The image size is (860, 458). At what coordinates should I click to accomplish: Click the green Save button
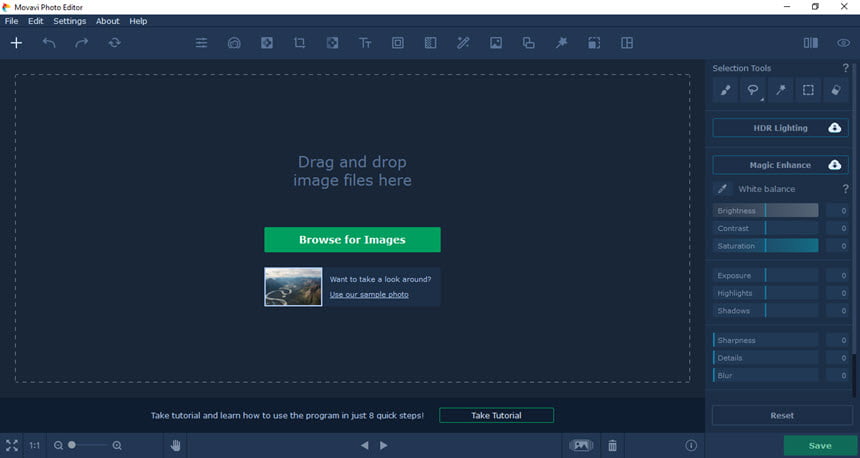(x=820, y=446)
